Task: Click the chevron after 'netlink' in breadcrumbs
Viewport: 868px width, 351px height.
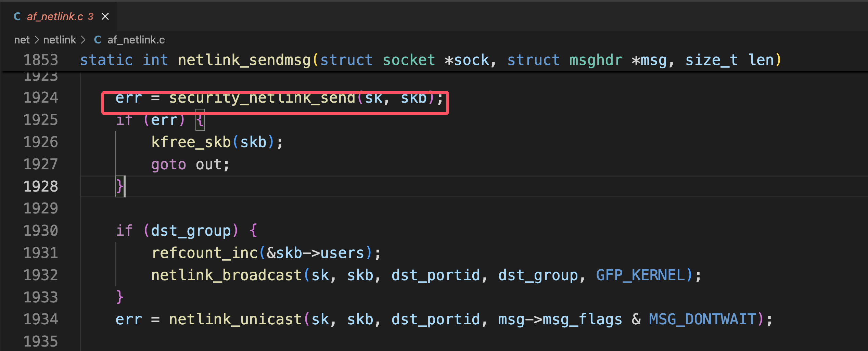Action: [83, 40]
